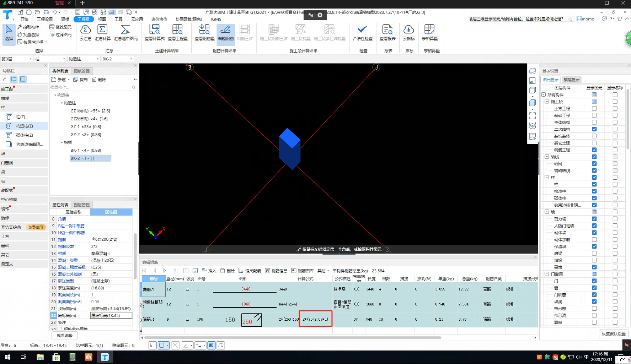
Task: Open the BK-2 component dropdown
Action: point(117,59)
